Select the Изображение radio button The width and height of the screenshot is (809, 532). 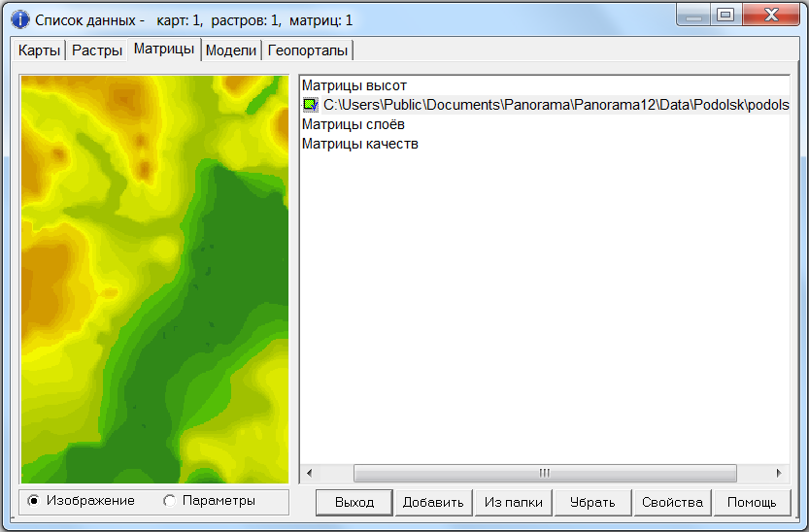34,501
